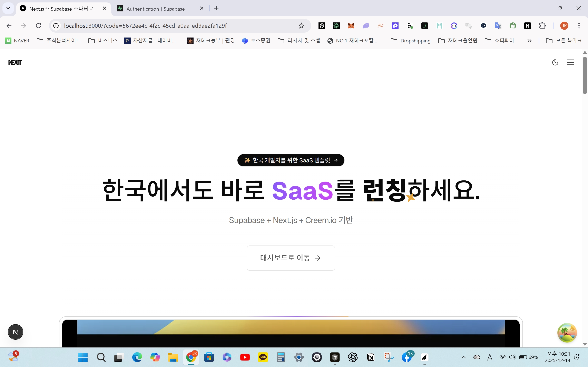The image size is (588, 367).
Task: Reload the current page
Action: 38,26
